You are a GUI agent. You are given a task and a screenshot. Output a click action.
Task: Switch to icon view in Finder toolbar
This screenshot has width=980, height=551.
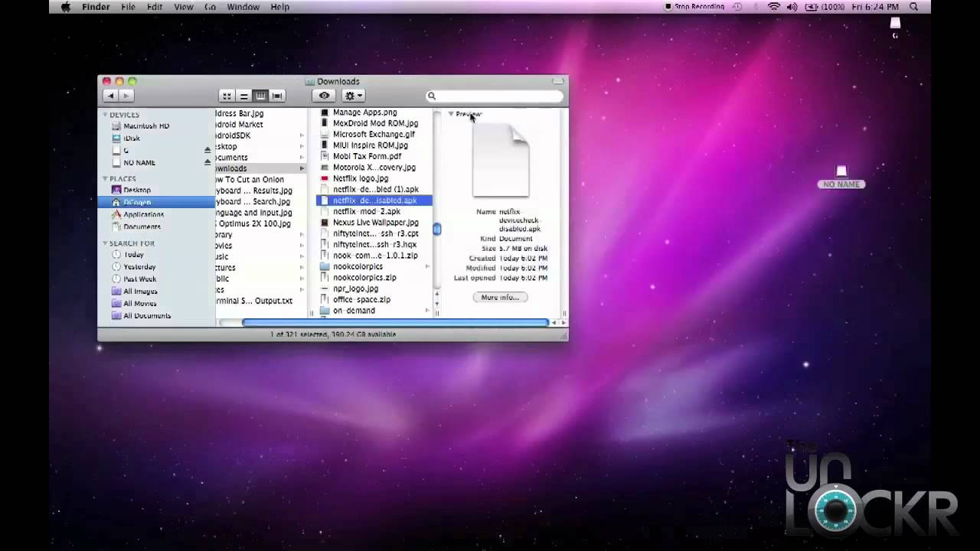click(x=227, y=96)
